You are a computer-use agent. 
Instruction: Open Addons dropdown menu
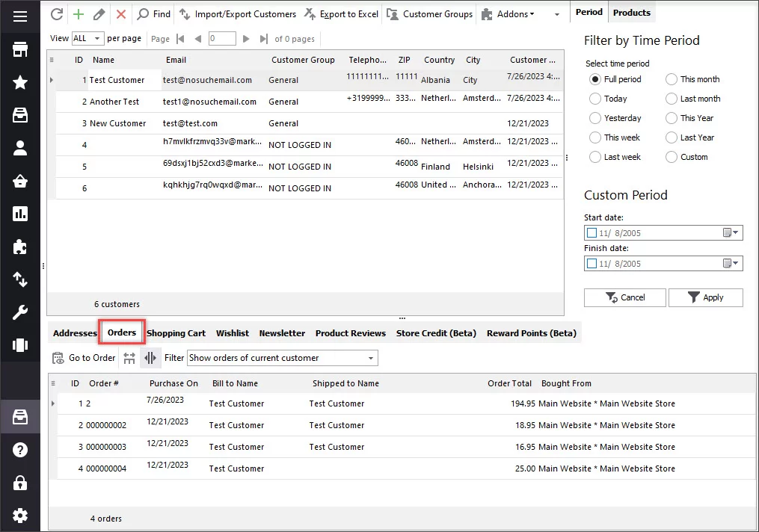[x=508, y=14]
